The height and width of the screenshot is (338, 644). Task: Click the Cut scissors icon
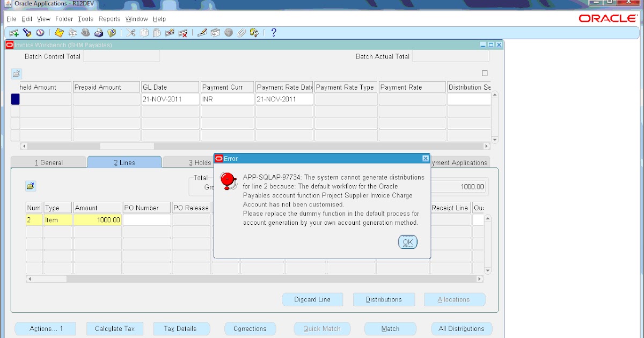[131, 33]
